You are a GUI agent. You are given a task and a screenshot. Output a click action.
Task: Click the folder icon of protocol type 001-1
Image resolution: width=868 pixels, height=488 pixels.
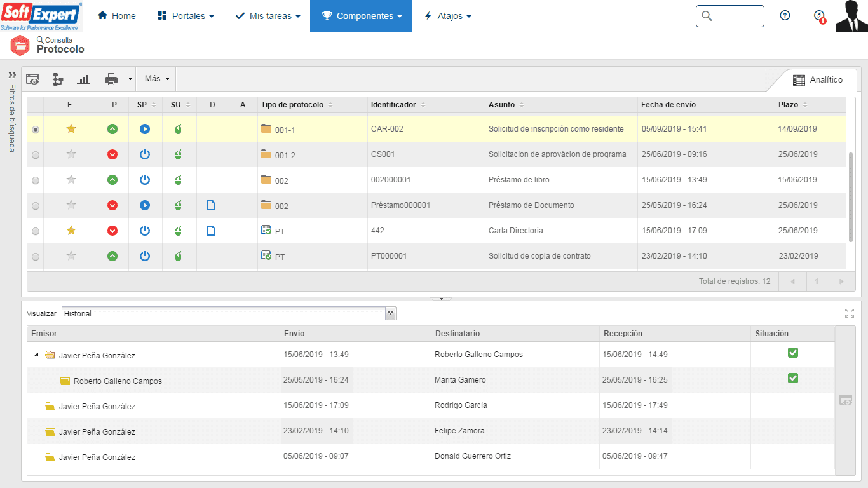[x=266, y=128]
